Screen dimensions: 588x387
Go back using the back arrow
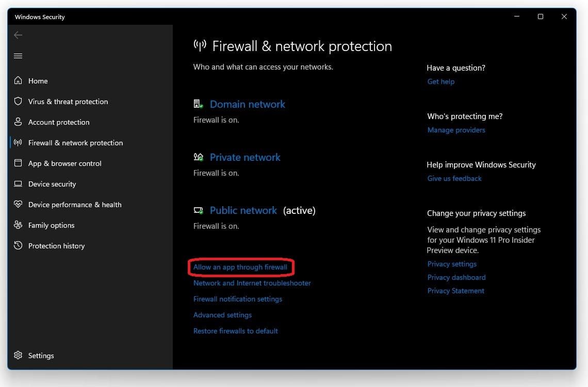coord(18,35)
